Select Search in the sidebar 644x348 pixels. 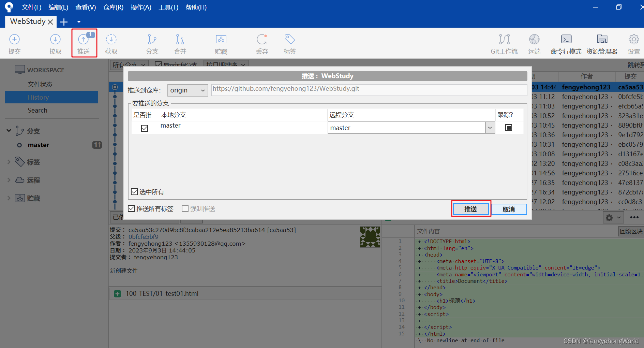(x=38, y=110)
